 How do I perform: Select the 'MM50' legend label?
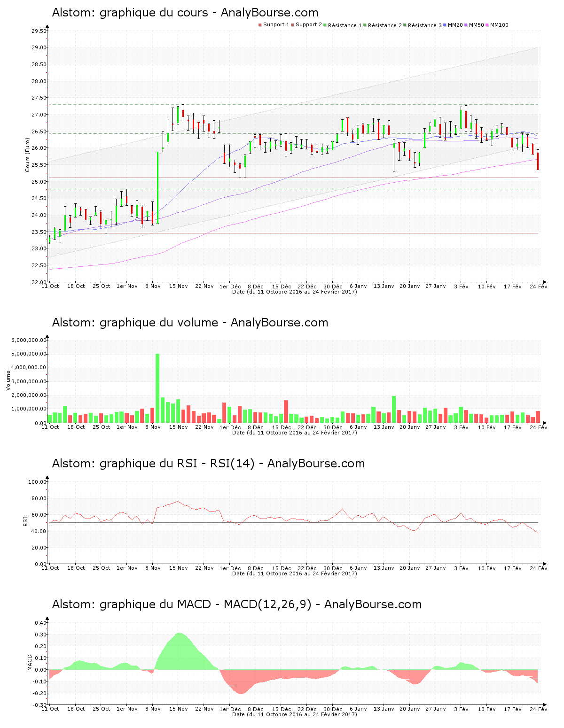pos(477,25)
